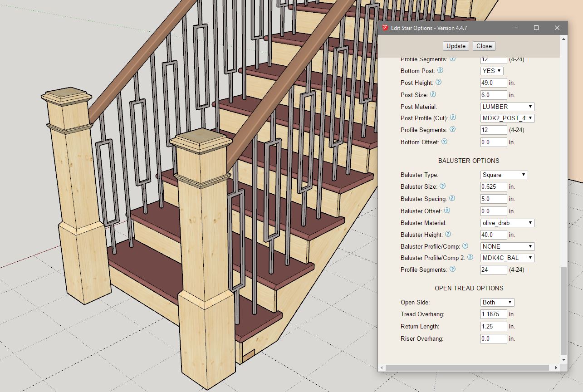
Task: Open the Bottom Post YES dropdown
Action: point(492,71)
